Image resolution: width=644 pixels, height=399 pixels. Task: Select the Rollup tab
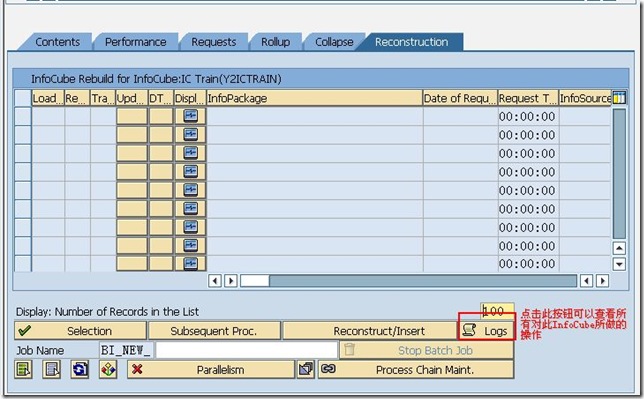[276, 42]
